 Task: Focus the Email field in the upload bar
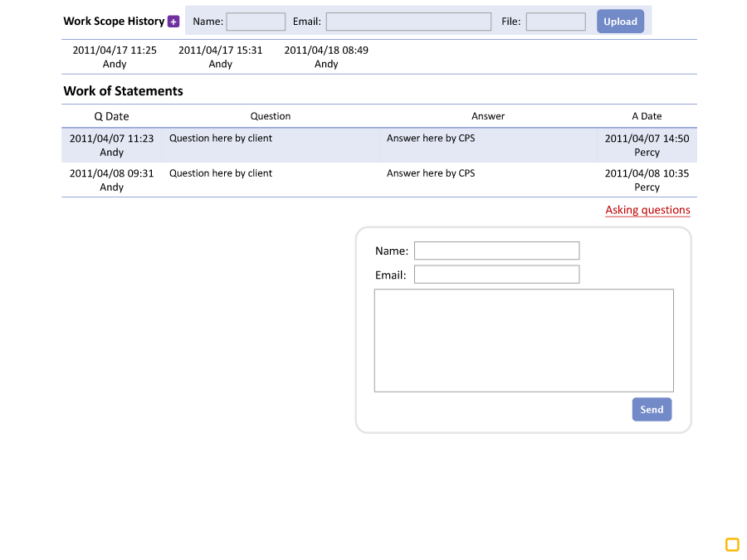pos(408,22)
